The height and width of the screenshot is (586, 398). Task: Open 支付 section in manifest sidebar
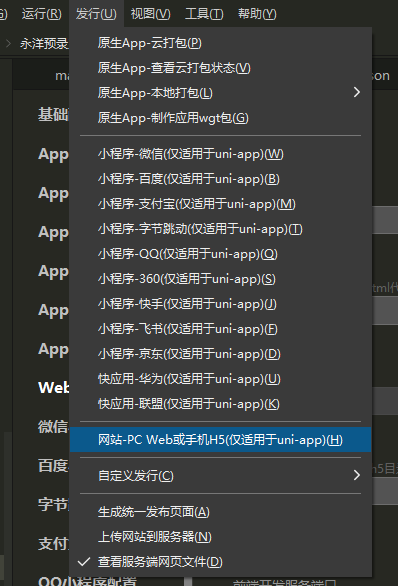53,543
